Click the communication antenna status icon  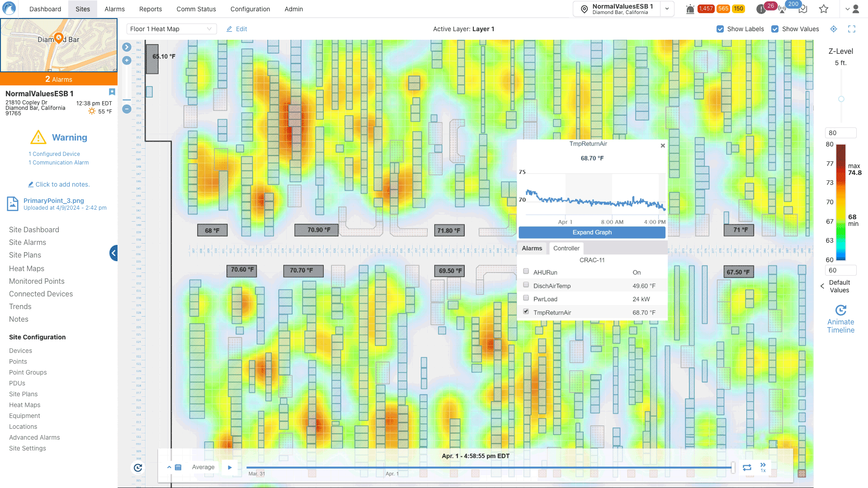click(782, 9)
